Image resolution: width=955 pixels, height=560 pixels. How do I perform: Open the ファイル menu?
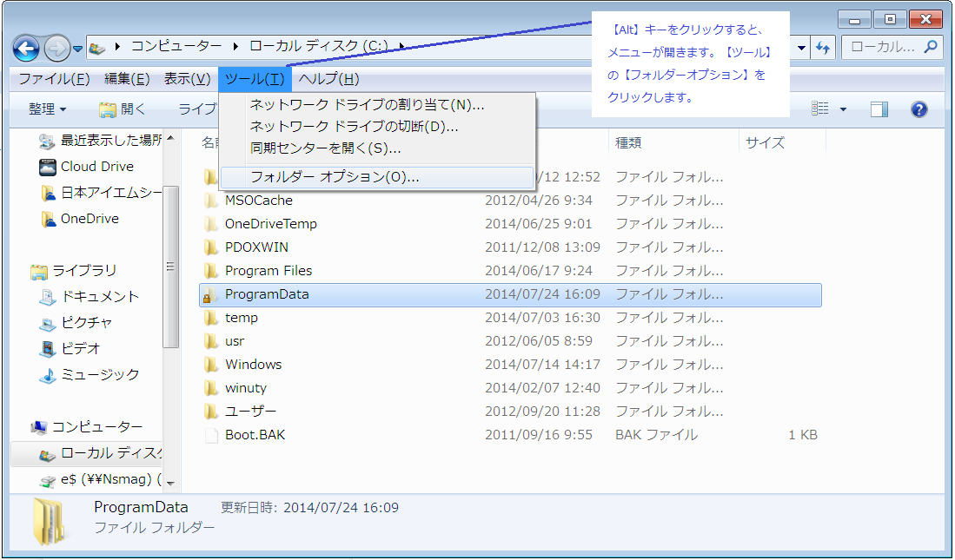pos(54,79)
